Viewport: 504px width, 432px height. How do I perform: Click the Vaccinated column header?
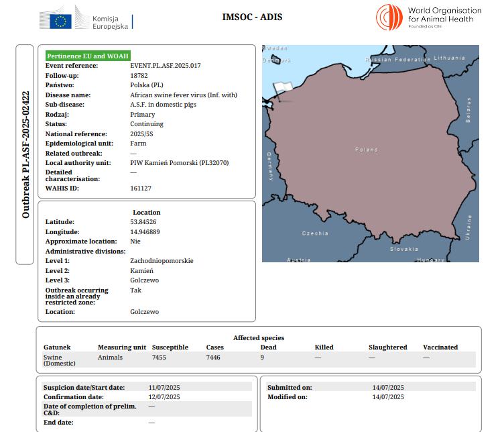click(440, 347)
